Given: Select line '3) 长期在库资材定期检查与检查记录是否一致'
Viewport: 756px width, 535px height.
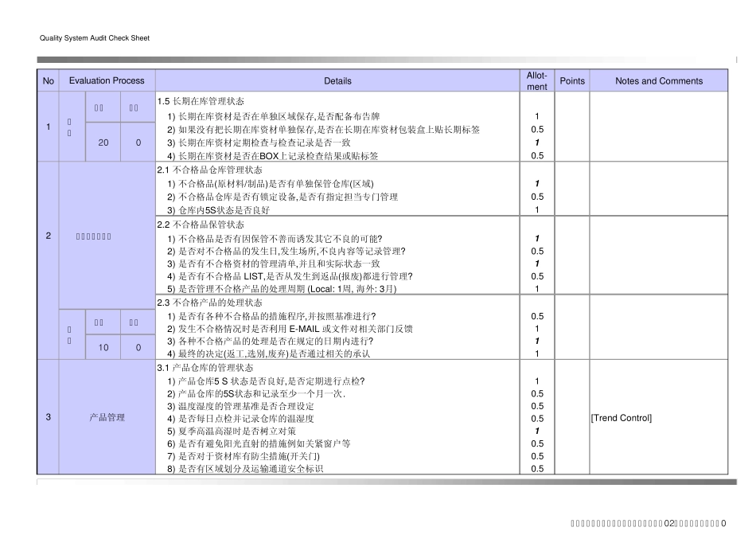Looking at the screenshot, I should [259, 143].
